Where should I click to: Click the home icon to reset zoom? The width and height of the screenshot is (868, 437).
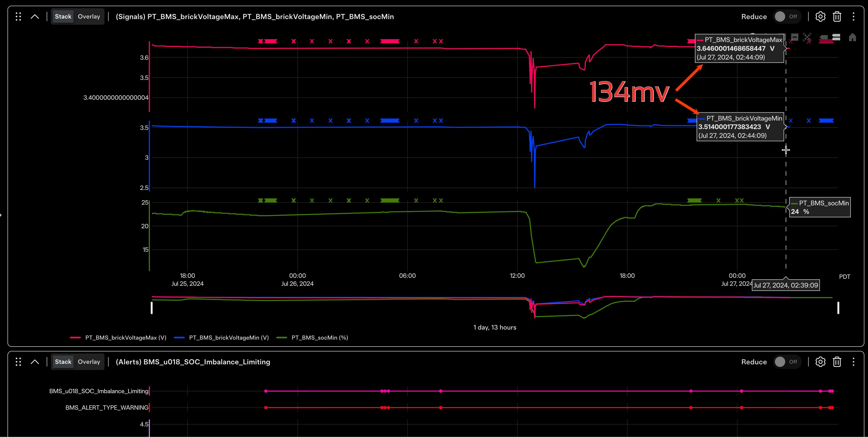[853, 37]
